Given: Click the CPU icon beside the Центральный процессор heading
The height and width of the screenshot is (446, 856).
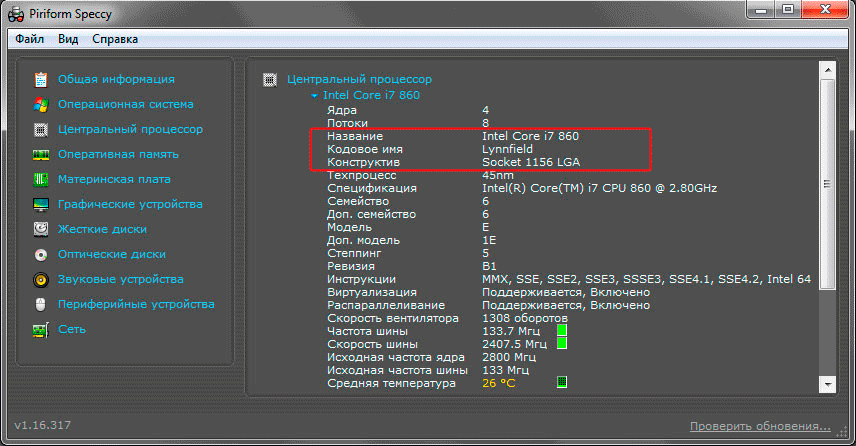Looking at the screenshot, I should click(270, 80).
